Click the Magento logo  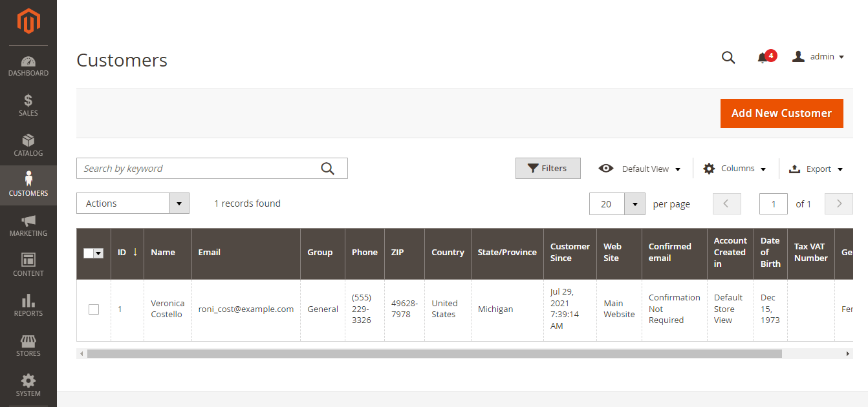[x=28, y=21]
